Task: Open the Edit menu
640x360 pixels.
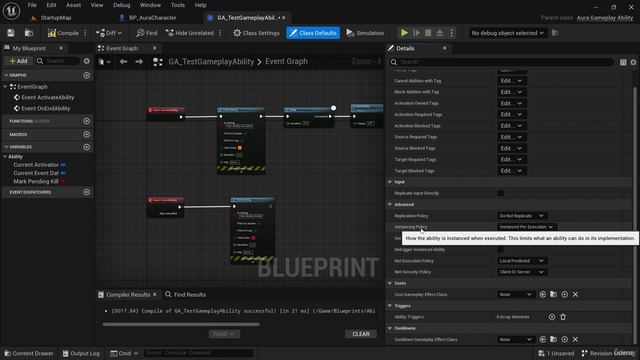Action: pyautogui.click(x=51, y=5)
